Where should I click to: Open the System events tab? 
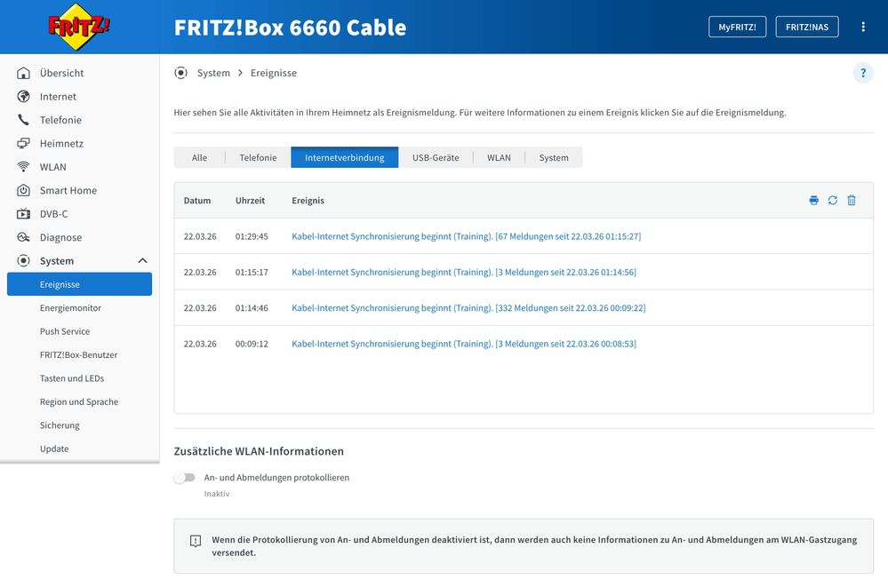click(554, 157)
